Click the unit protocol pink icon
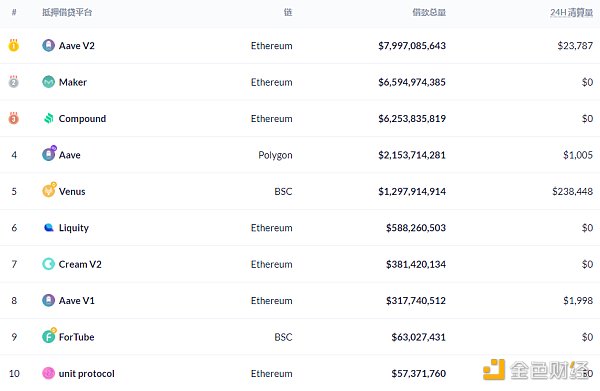 48,373
